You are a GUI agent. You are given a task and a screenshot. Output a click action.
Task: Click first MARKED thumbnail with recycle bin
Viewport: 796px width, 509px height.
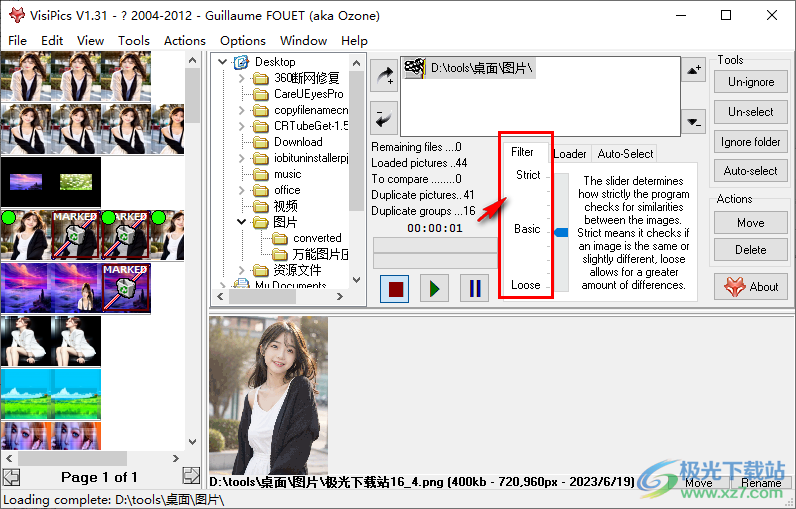click(x=76, y=235)
